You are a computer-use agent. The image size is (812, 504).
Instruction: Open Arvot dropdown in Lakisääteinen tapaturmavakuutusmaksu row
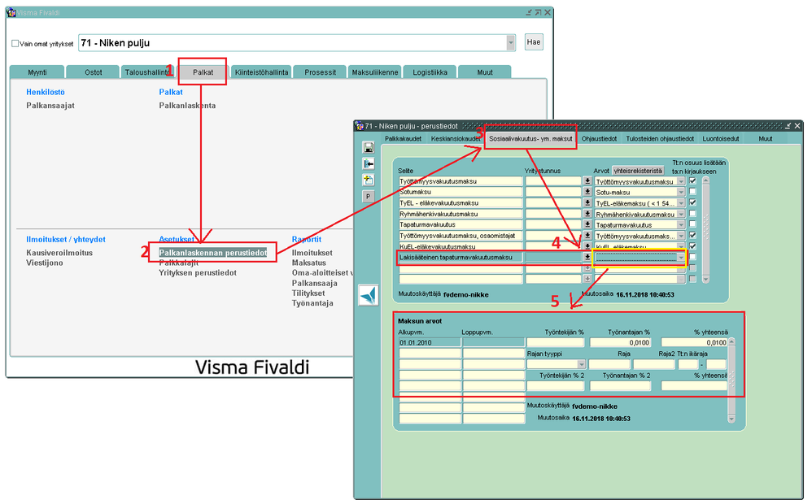point(681,258)
